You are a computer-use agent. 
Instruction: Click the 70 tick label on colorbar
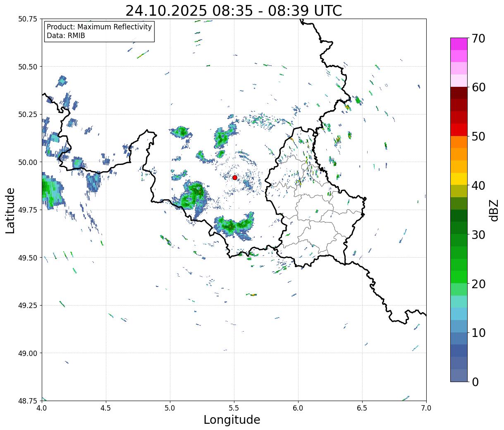point(478,38)
